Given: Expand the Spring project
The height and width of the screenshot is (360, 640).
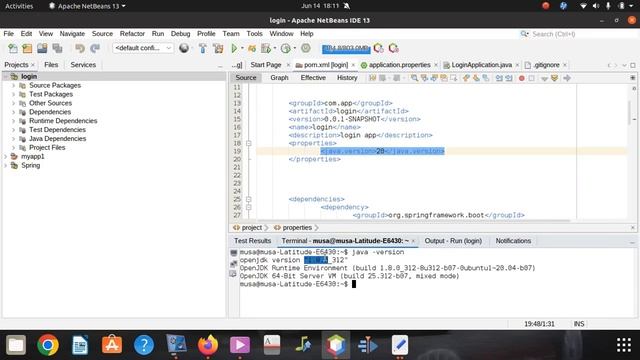Looking at the screenshot, I should [5, 165].
